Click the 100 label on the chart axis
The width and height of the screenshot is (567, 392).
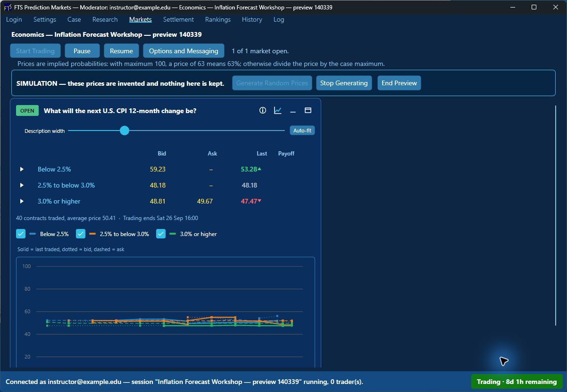tap(26, 266)
